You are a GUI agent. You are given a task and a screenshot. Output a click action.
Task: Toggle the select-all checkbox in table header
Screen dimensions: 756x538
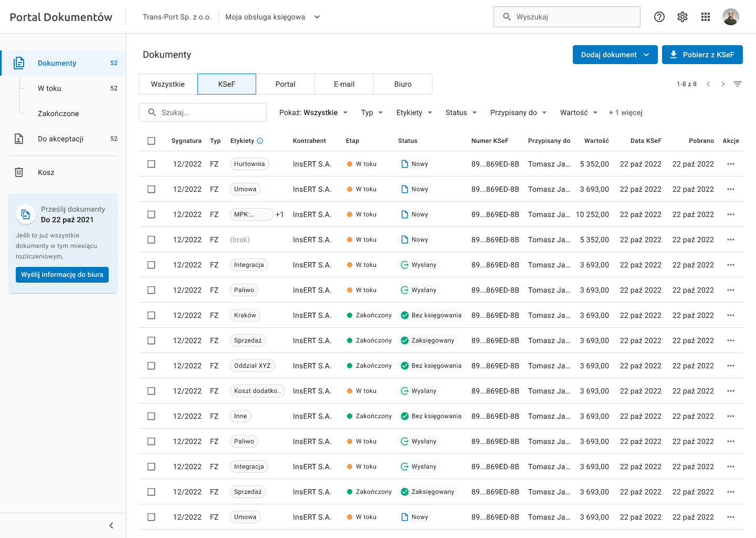(151, 141)
